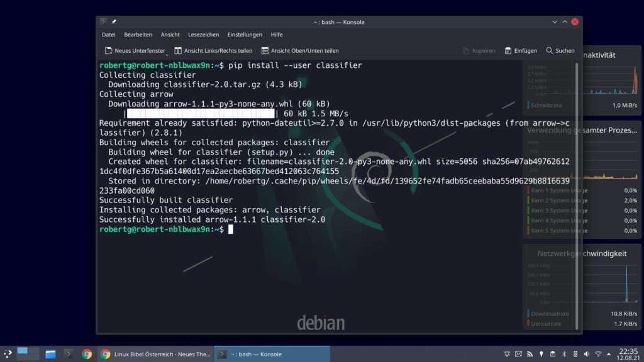
Task: Click '10,8 KiB/s' Downloadrate value
Action: [624, 314]
